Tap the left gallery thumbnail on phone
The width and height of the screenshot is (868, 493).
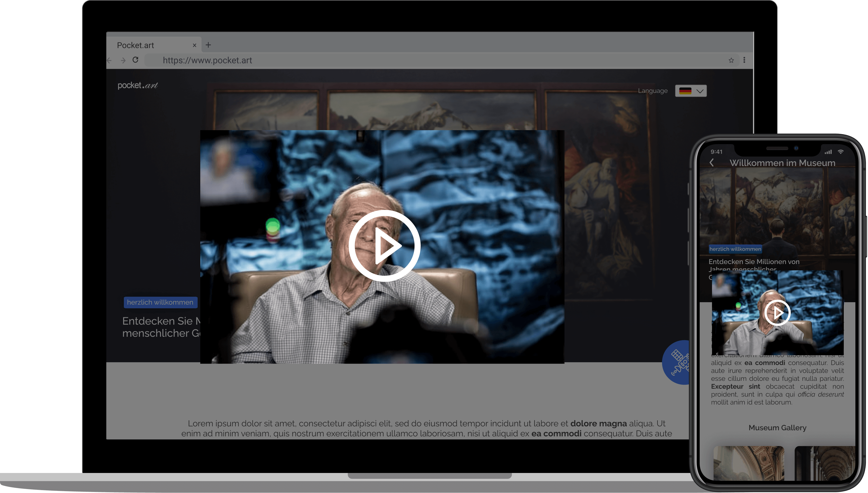coord(749,463)
